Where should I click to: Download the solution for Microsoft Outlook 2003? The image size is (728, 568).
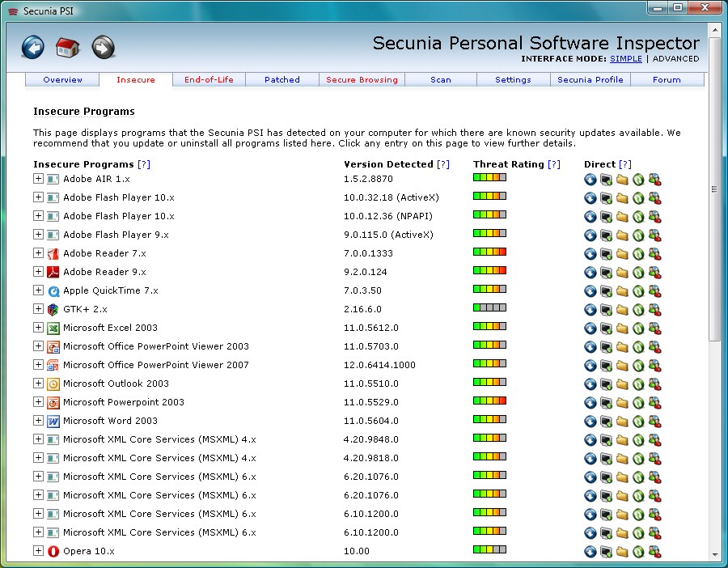tap(590, 384)
